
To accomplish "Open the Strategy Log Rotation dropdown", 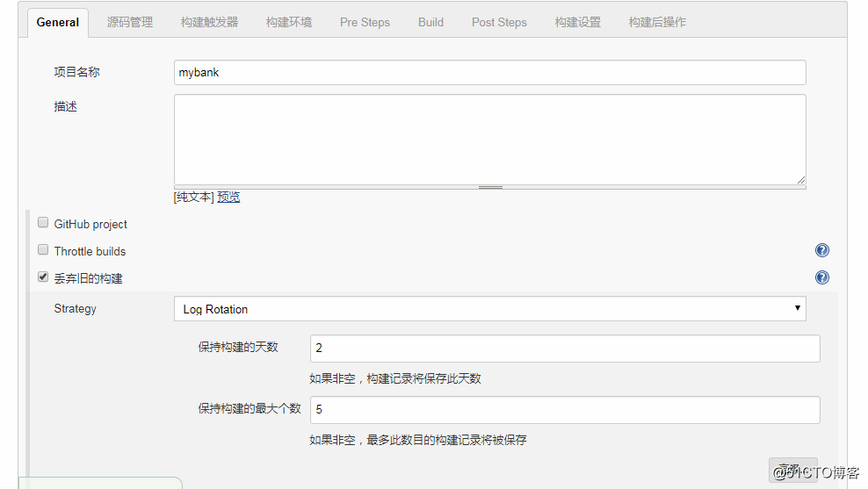I will tap(490, 309).
